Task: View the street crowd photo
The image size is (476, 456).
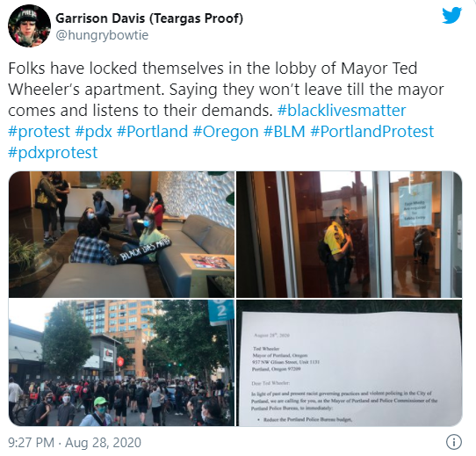Action: [121, 363]
